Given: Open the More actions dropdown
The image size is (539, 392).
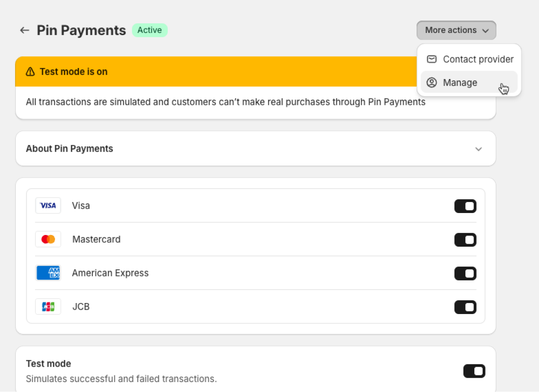Looking at the screenshot, I should click(456, 30).
